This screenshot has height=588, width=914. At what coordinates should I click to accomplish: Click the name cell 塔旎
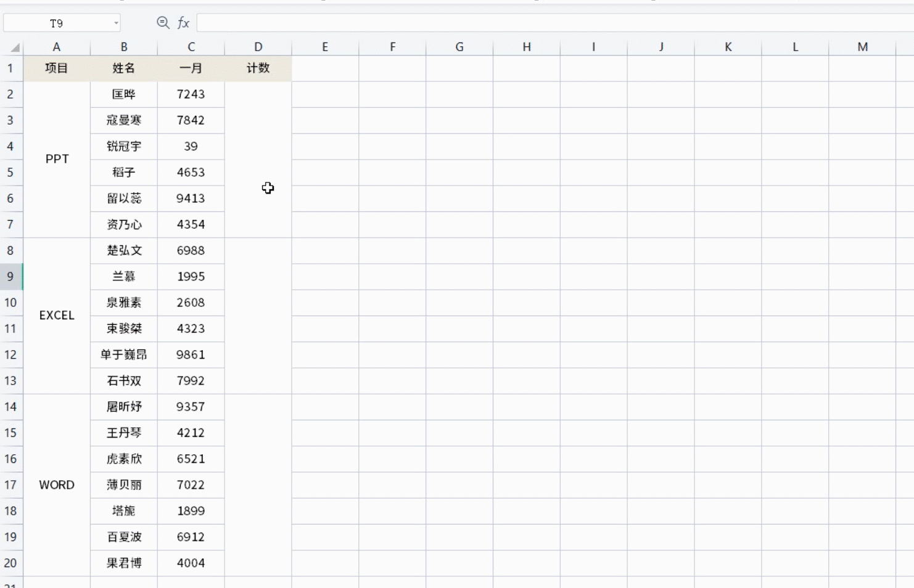pos(124,511)
